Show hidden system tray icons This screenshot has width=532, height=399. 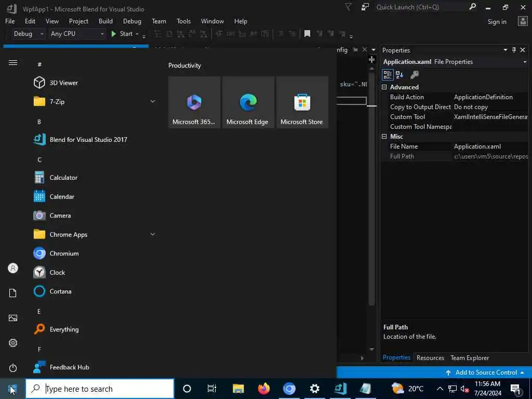tap(440, 389)
